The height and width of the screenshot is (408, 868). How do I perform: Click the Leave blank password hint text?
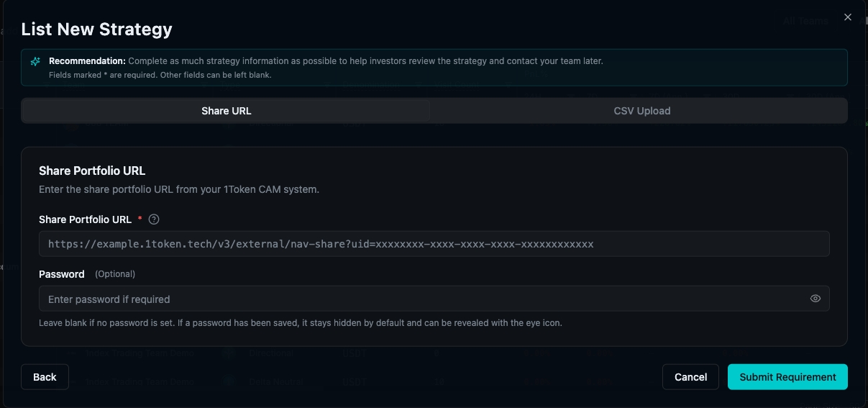(301, 323)
